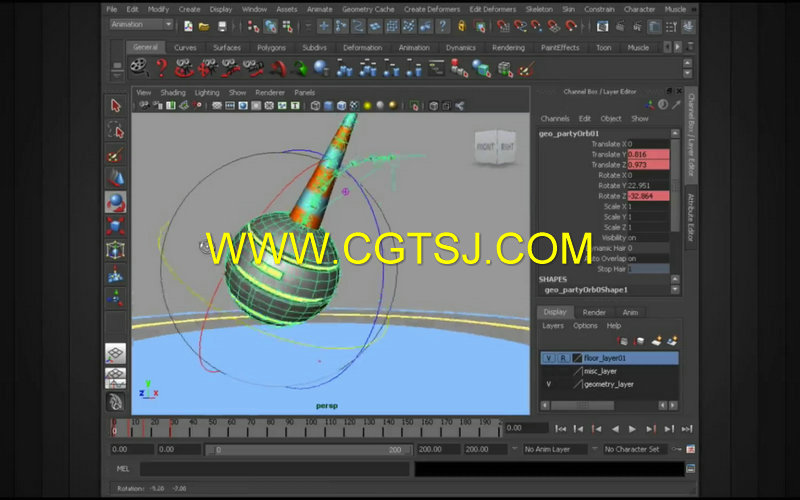
Task: Toggle R reference box on floor_layer01
Action: (x=563, y=358)
